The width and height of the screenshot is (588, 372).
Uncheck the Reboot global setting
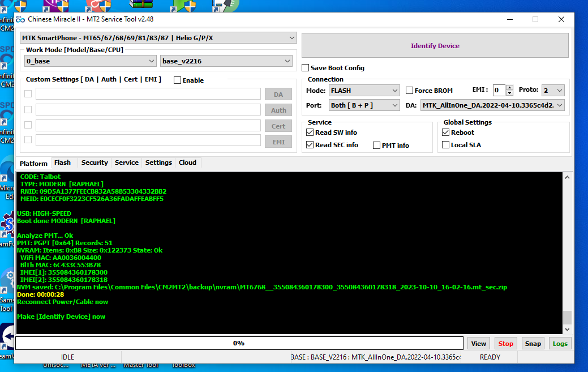point(445,132)
